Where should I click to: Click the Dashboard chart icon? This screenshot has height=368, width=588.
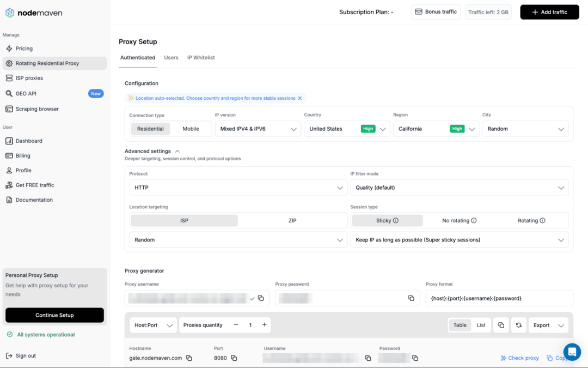coord(9,141)
